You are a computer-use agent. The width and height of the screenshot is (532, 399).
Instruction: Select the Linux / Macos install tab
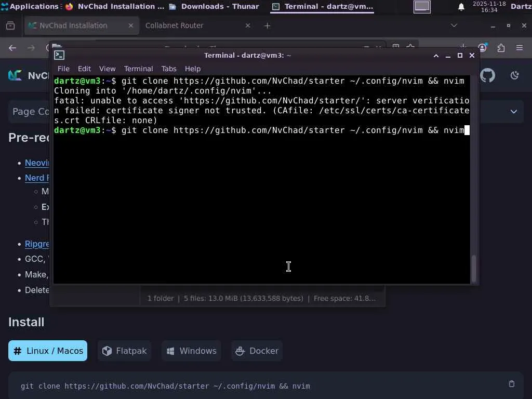(x=48, y=351)
